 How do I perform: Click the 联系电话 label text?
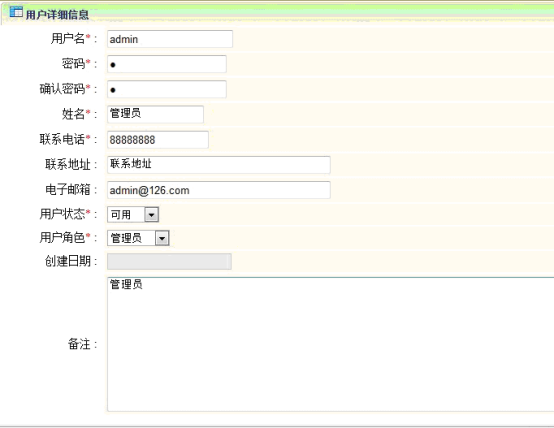[x=63, y=139]
